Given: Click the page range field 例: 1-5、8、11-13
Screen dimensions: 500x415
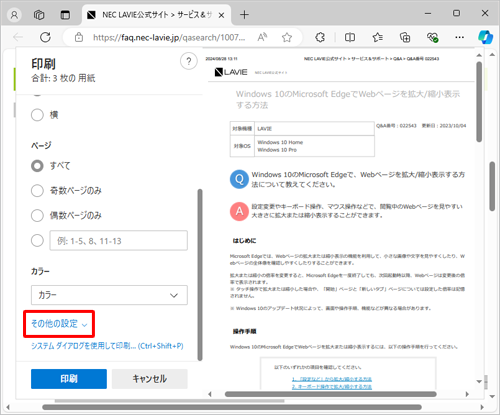Looking at the screenshot, I should pyautogui.click(x=119, y=240).
